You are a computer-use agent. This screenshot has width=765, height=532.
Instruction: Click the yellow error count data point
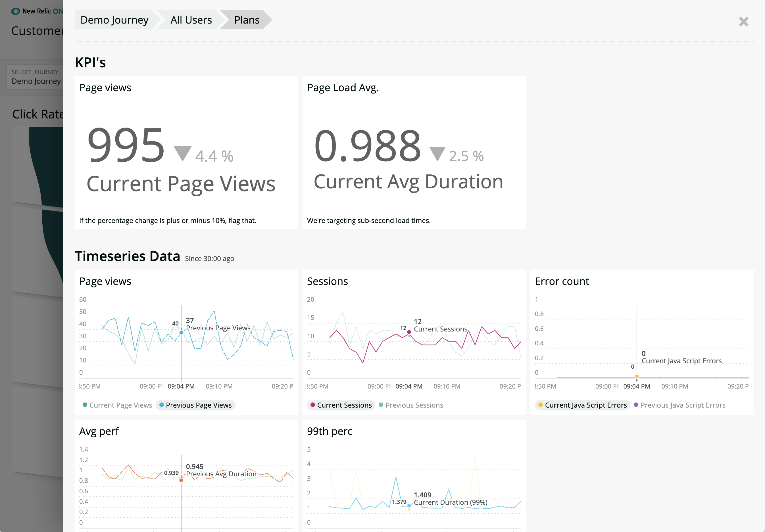coord(637,376)
